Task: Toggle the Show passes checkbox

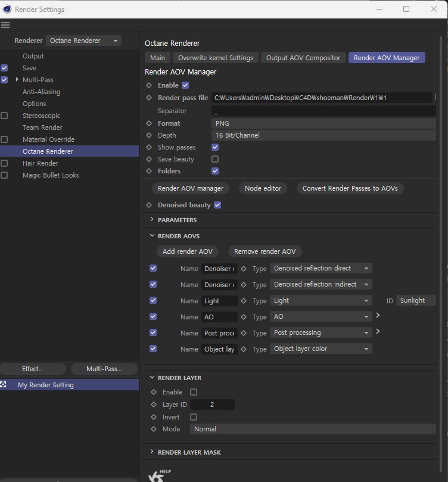Action: click(215, 147)
